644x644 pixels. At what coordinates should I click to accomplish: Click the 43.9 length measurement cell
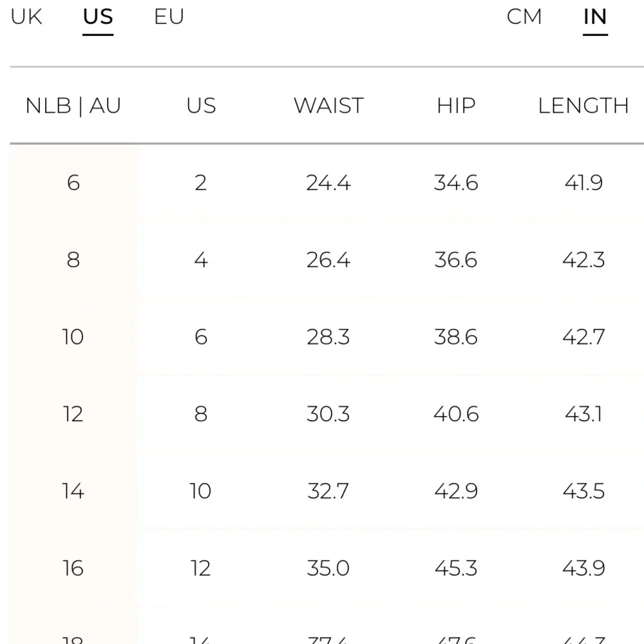point(583,568)
